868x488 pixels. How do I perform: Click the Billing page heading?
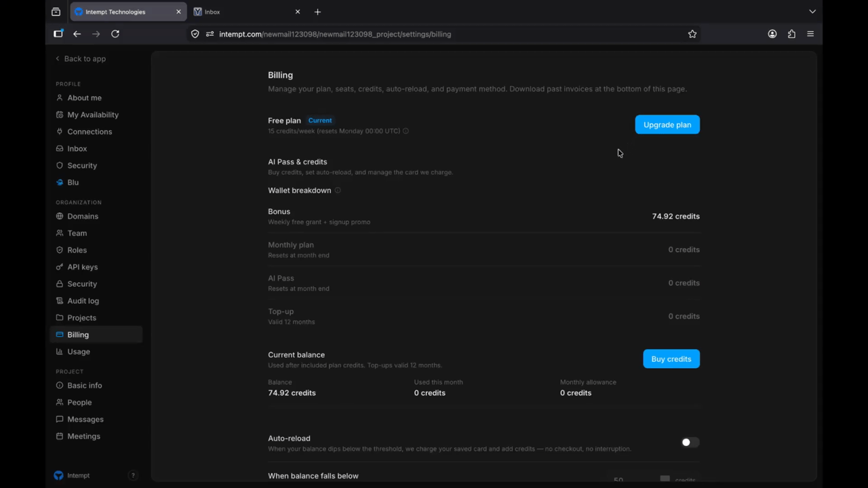[281, 75]
